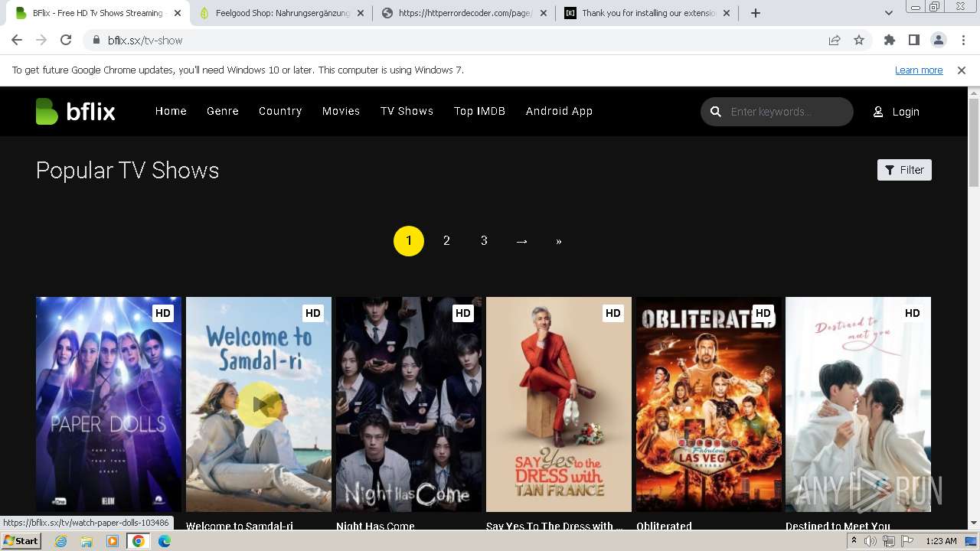Image resolution: width=980 pixels, height=551 pixels.
Task: Click the search magnifier icon
Action: [x=716, y=112]
